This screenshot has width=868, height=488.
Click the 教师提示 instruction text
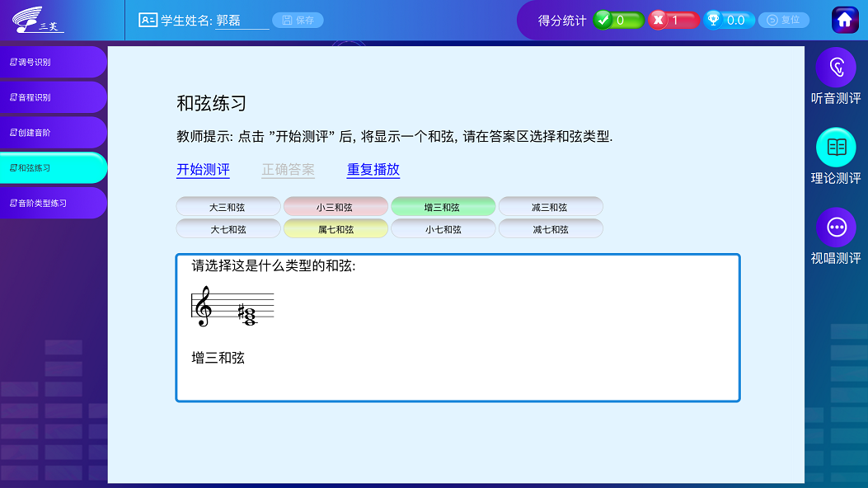(x=394, y=137)
